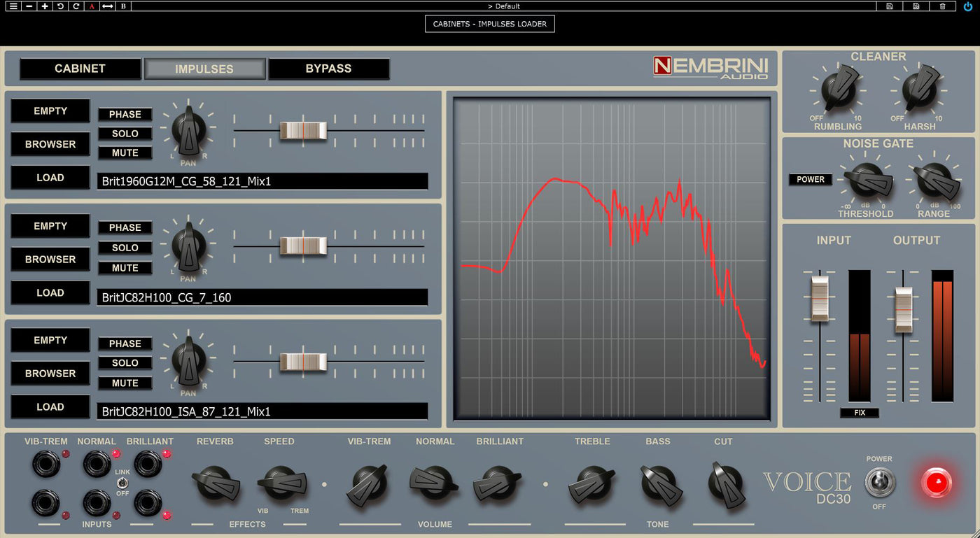Click EMPTY for the Brit1960G12M impulse slot
This screenshot has height=538, width=980.
coord(50,111)
